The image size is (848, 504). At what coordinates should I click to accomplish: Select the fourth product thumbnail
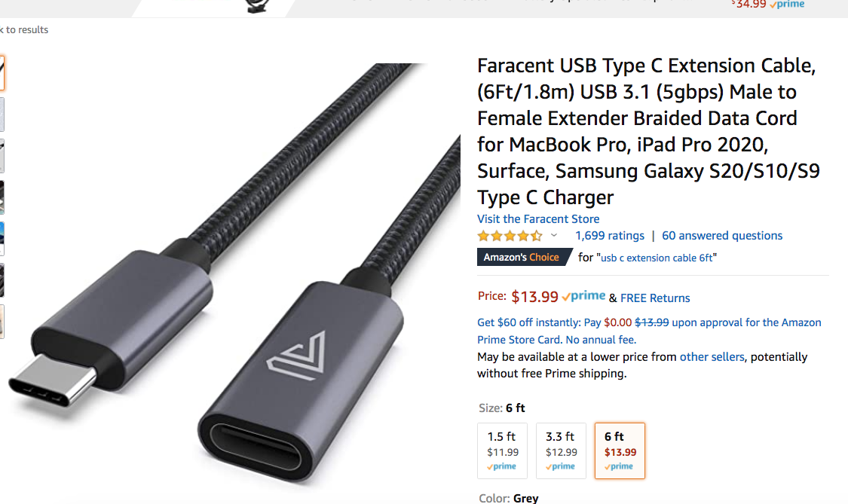(2, 197)
